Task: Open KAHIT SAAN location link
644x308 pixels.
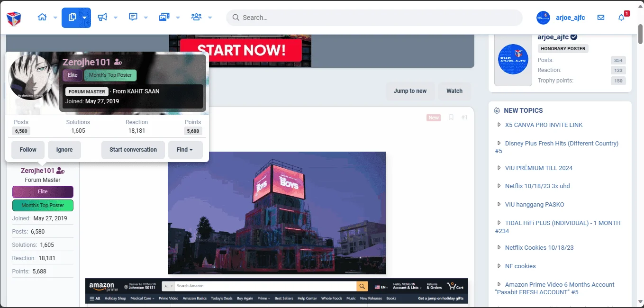Action: 143,91
